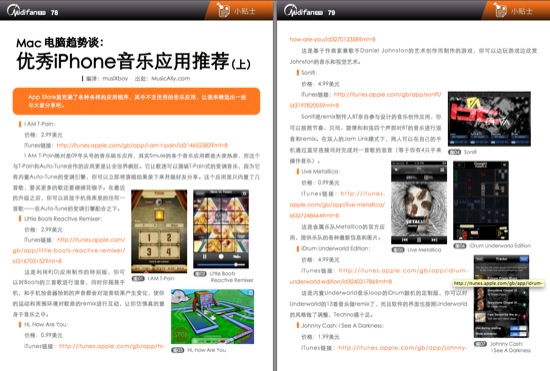Click the heading "I AM T-Pain:"

(40, 124)
